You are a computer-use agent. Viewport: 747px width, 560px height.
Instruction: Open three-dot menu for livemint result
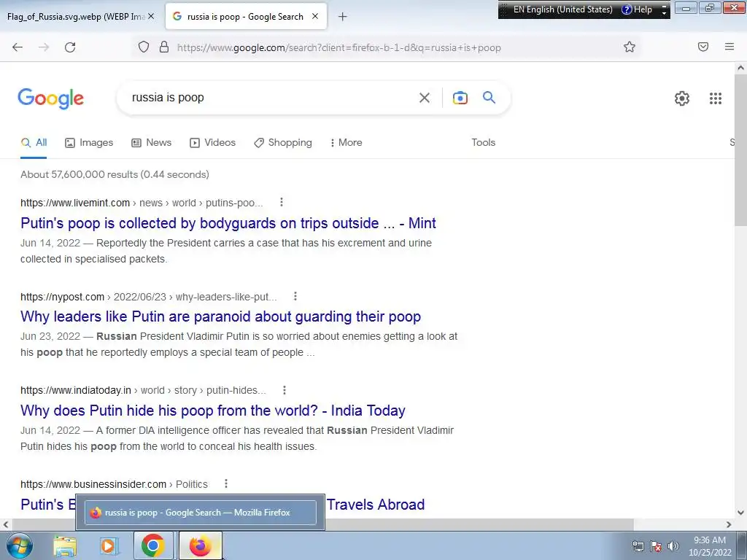282,203
